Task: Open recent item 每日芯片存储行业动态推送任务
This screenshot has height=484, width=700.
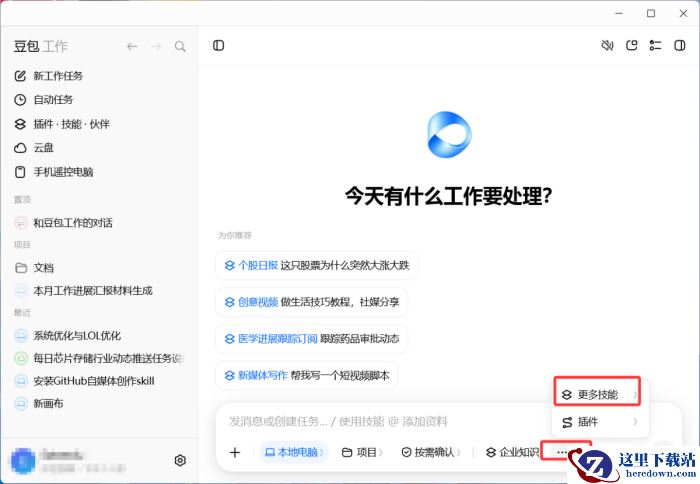Action: tap(99, 358)
